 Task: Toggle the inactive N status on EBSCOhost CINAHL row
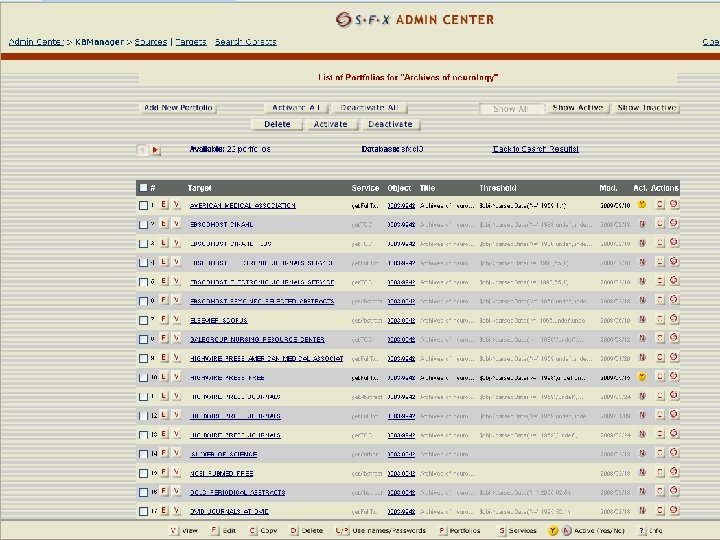tap(642, 224)
